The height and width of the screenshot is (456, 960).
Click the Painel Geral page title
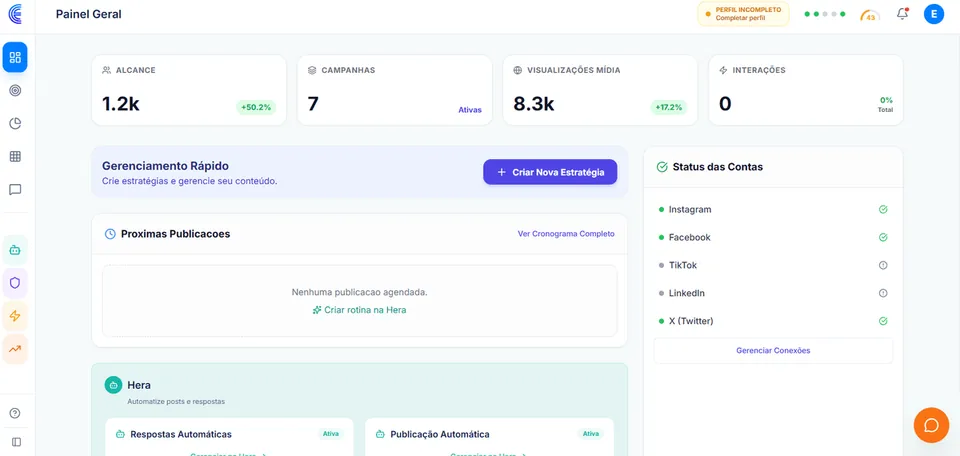click(x=89, y=14)
